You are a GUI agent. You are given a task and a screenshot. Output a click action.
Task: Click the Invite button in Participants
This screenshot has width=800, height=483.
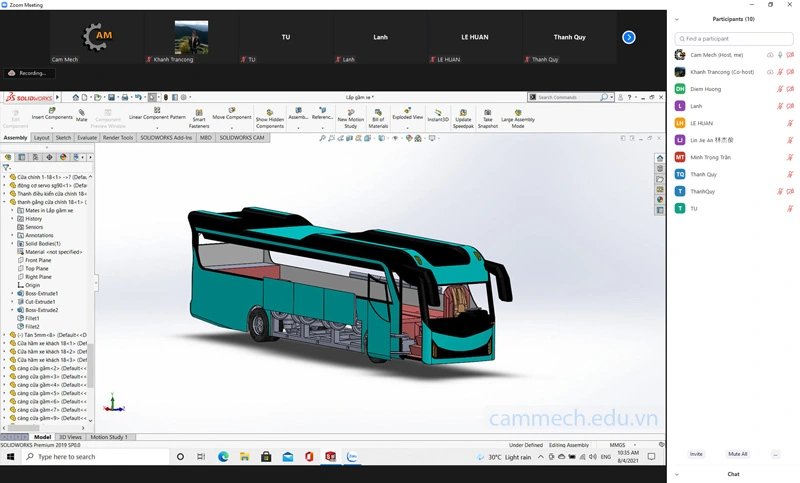tap(696, 454)
